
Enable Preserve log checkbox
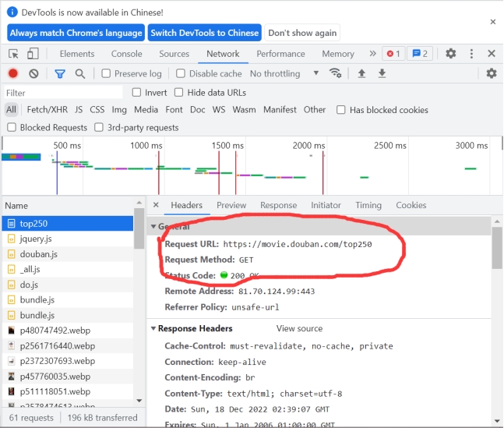[x=106, y=74]
